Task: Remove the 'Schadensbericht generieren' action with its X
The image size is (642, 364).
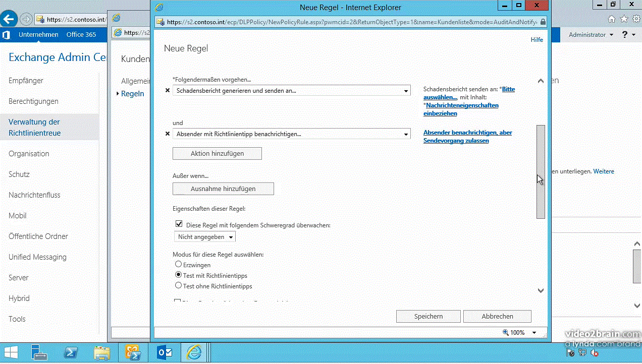Action: coord(168,91)
